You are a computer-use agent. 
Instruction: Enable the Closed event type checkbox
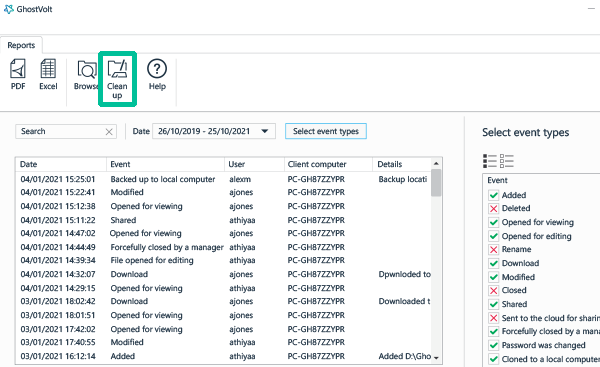coord(493,290)
